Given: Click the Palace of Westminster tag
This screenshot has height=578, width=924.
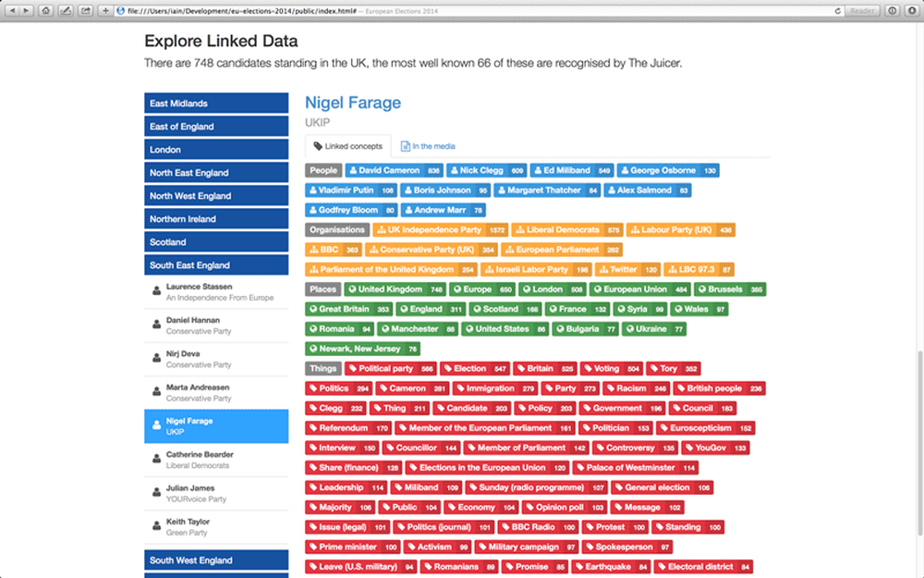Looking at the screenshot, I should (x=636, y=468).
